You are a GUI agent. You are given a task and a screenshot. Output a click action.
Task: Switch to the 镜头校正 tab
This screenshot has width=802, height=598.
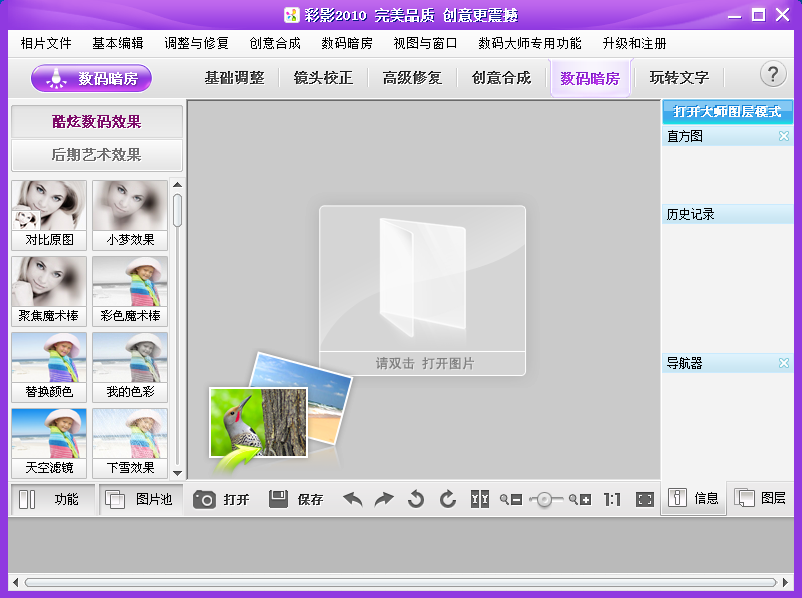[323, 78]
